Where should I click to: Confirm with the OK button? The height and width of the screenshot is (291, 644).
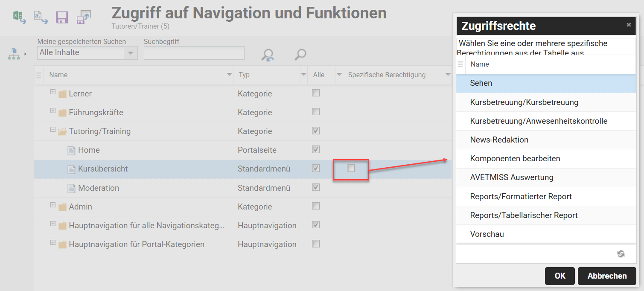point(560,276)
